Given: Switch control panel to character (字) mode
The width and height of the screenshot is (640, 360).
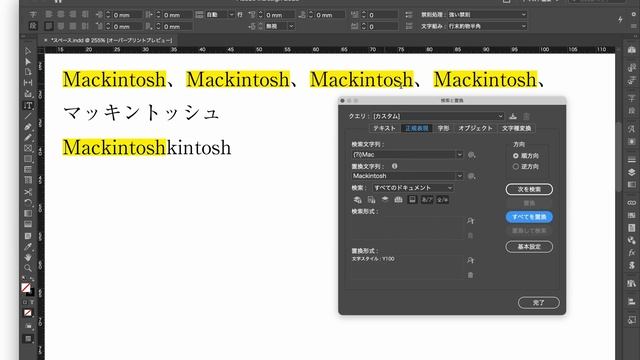Looking at the screenshot, I should coord(33,15).
